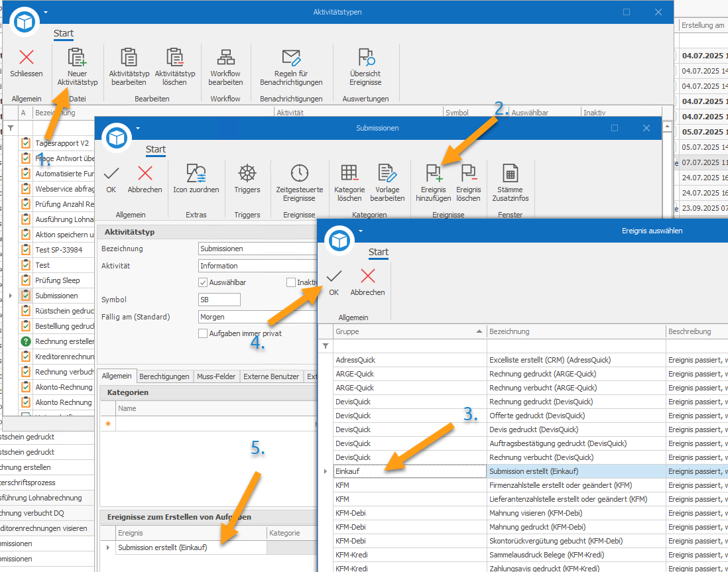728x572 pixels.
Task: Open Aktivität combo box showing Information
Action: [258, 266]
